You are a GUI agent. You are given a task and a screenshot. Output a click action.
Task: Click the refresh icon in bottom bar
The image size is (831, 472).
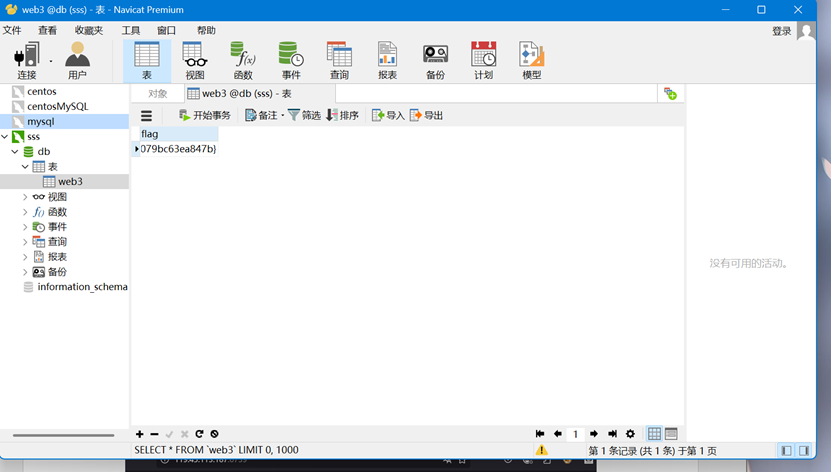pos(199,434)
